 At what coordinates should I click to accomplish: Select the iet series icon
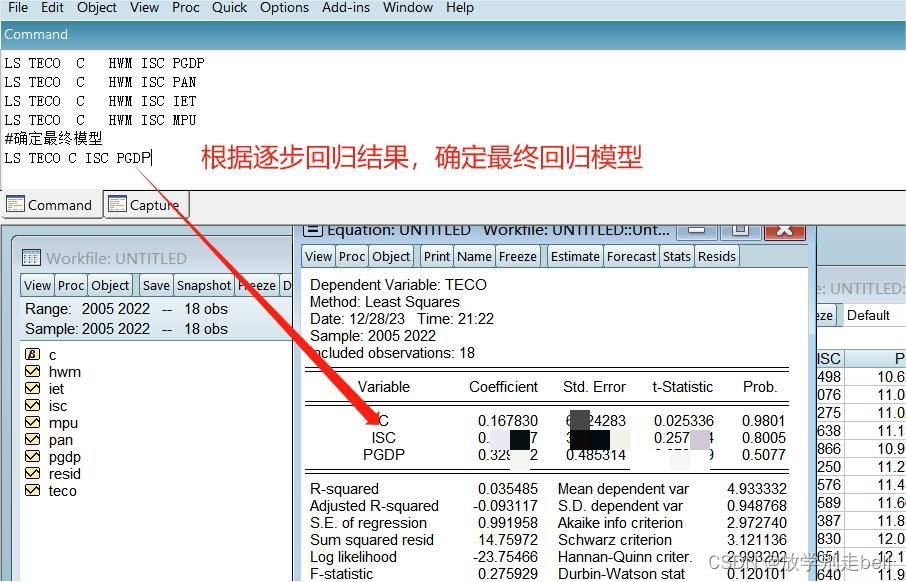(x=32, y=388)
